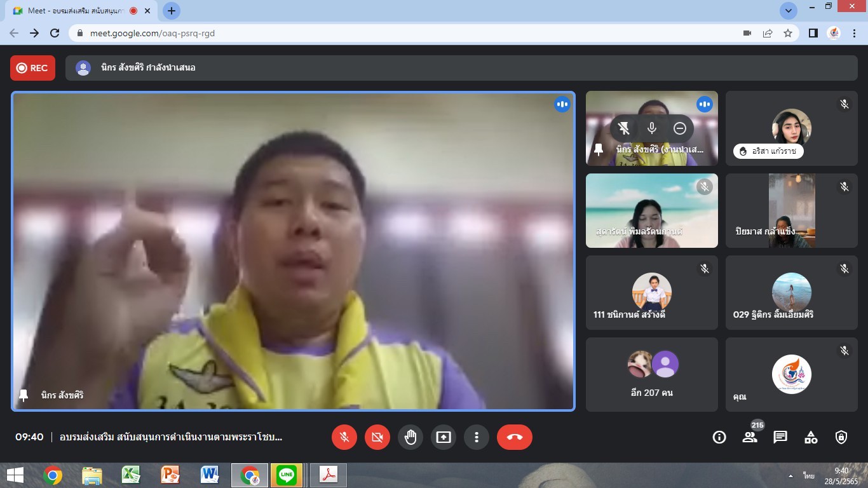Toggle the microphone mute button

[x=344, y=437]
